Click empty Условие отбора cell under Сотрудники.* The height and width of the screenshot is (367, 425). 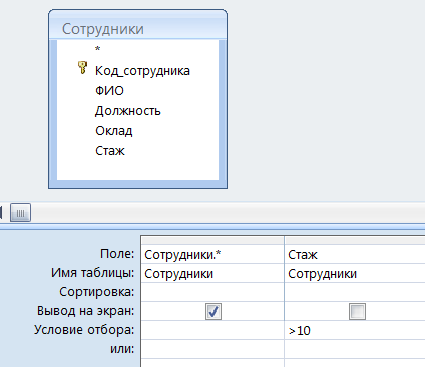[x=213, y=330]
